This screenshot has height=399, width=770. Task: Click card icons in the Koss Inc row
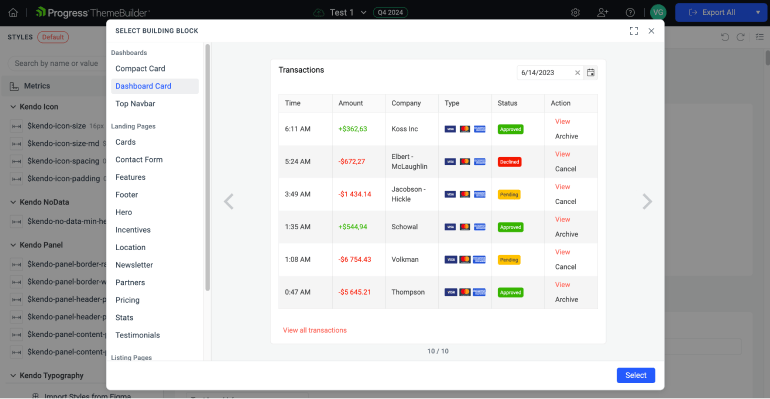(x=465, y=129)
